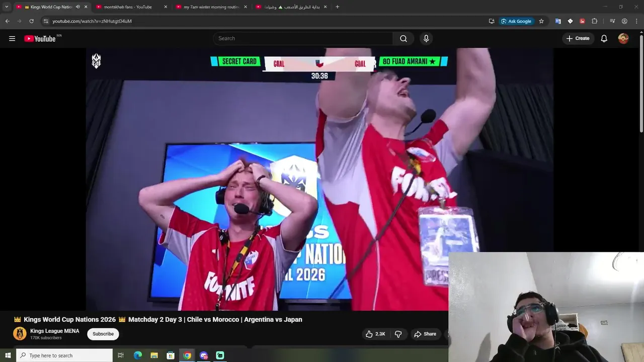Switch to the Arabic-titled YouTube tab

coord(291,7)
